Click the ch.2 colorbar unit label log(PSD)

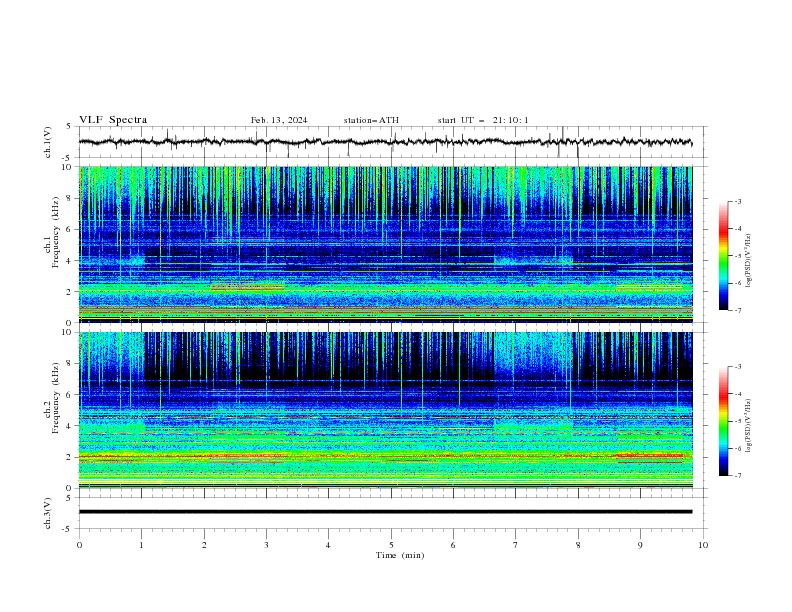749,426
